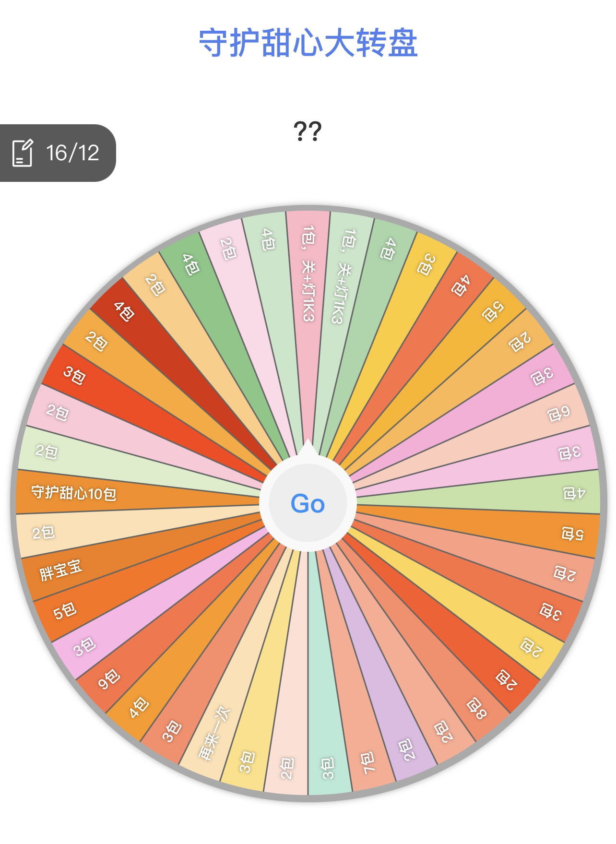This screenshot has height=844, width=616.
Task: Click the light green 1包，关+灯1K3 segment
Action: pyautogui.click(x=344, y=276)
